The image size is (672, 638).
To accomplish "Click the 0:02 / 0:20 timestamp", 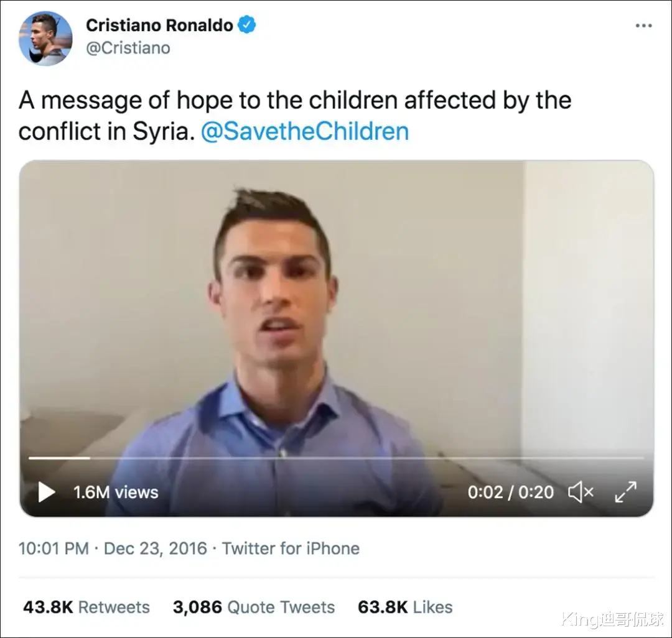I will click(510, 492).
